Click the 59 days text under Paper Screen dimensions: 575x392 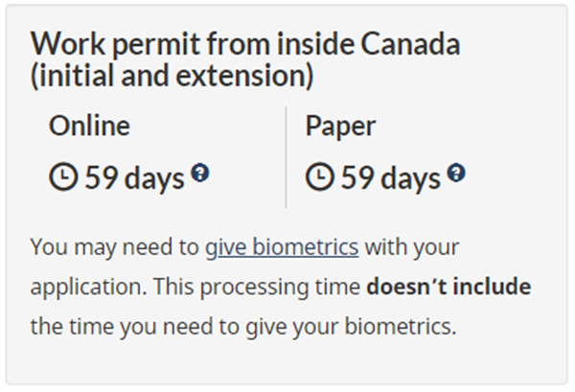[391, 178]
